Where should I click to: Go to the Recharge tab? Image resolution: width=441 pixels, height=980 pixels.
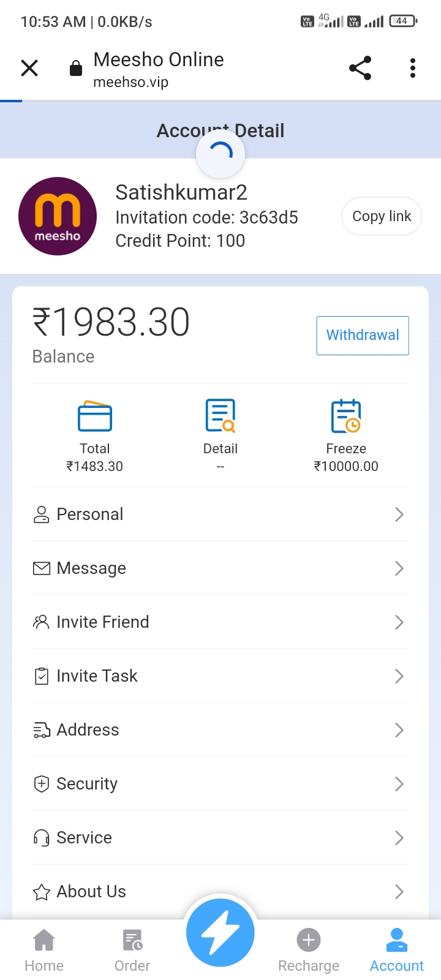point(309,950)
